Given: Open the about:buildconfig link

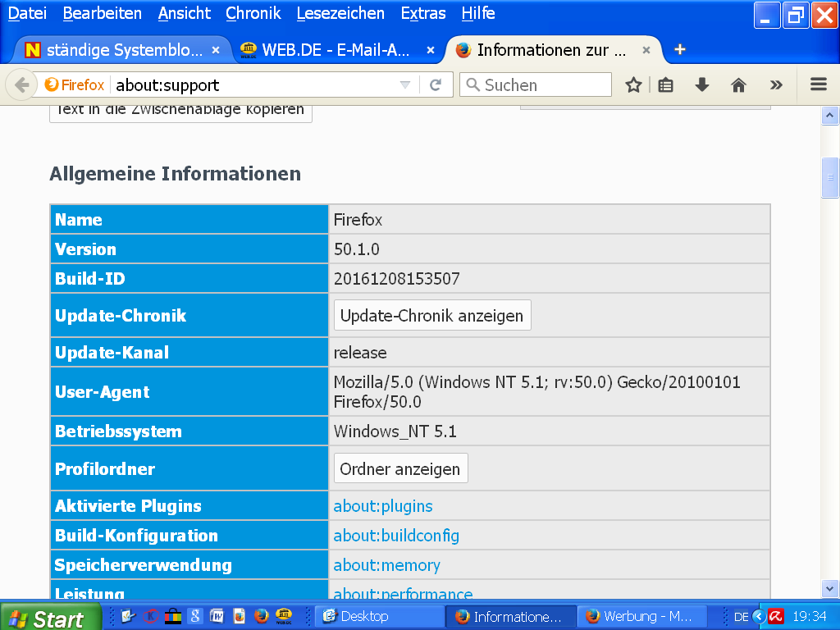Looking at the screenshot, I should point(396,536).
